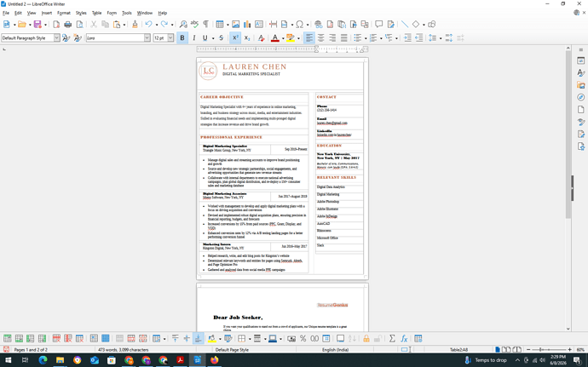Open the underline style dropdown arrow
The image size is (588, 367).
213,38
